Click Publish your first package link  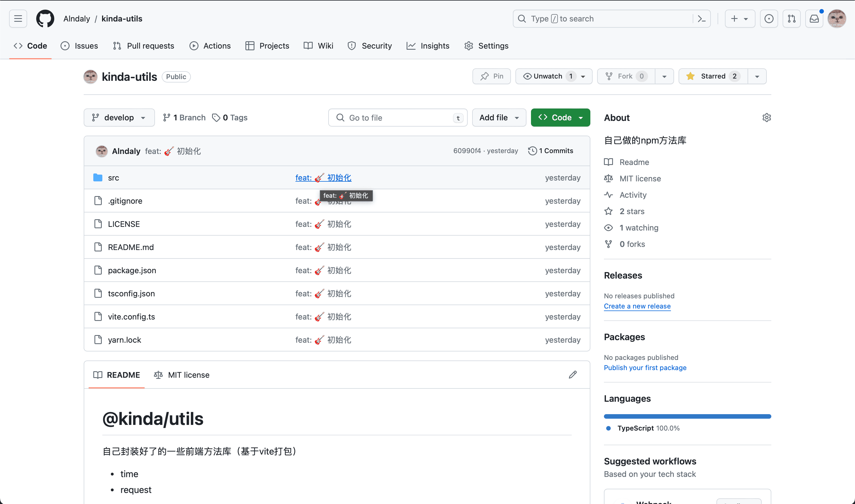coord(645,368)
